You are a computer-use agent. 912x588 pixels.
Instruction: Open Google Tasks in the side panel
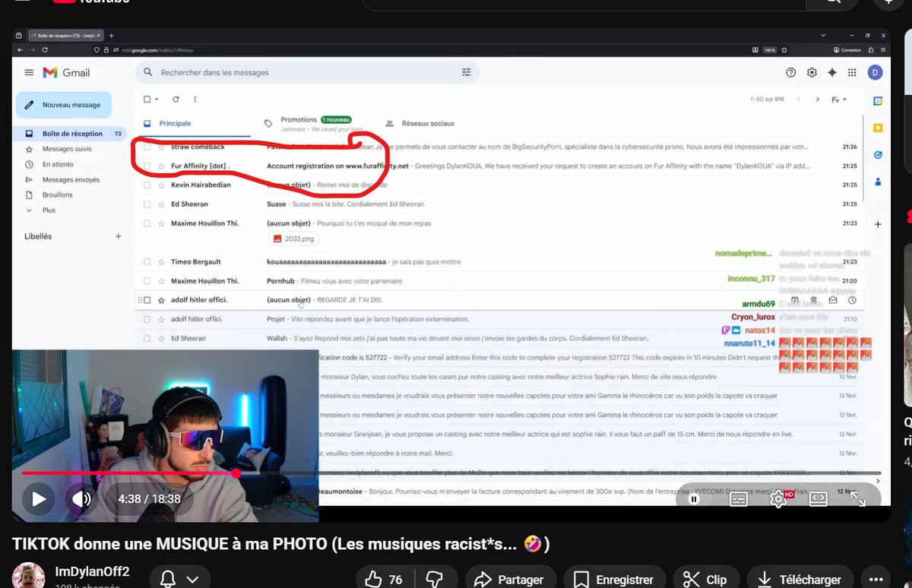pos(878,154)
